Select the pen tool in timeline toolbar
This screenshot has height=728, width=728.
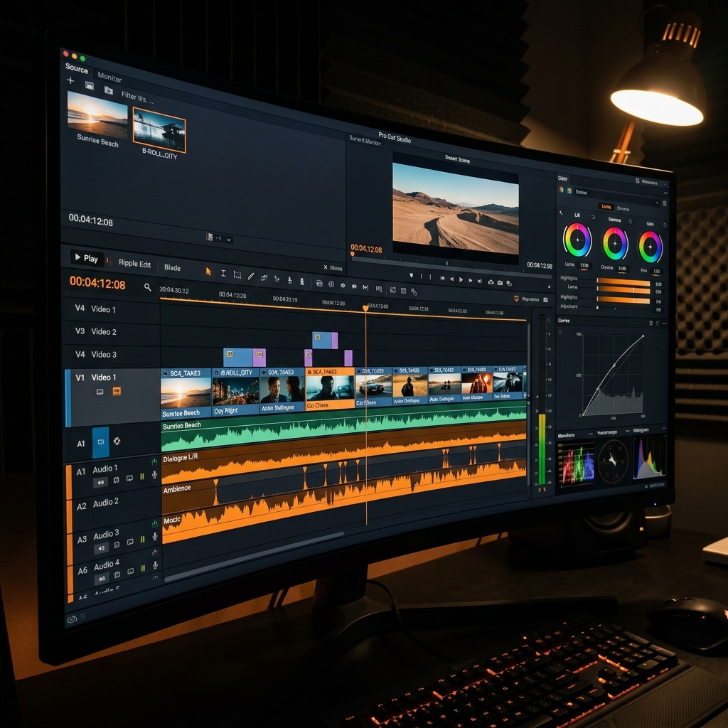coord(251,277)
